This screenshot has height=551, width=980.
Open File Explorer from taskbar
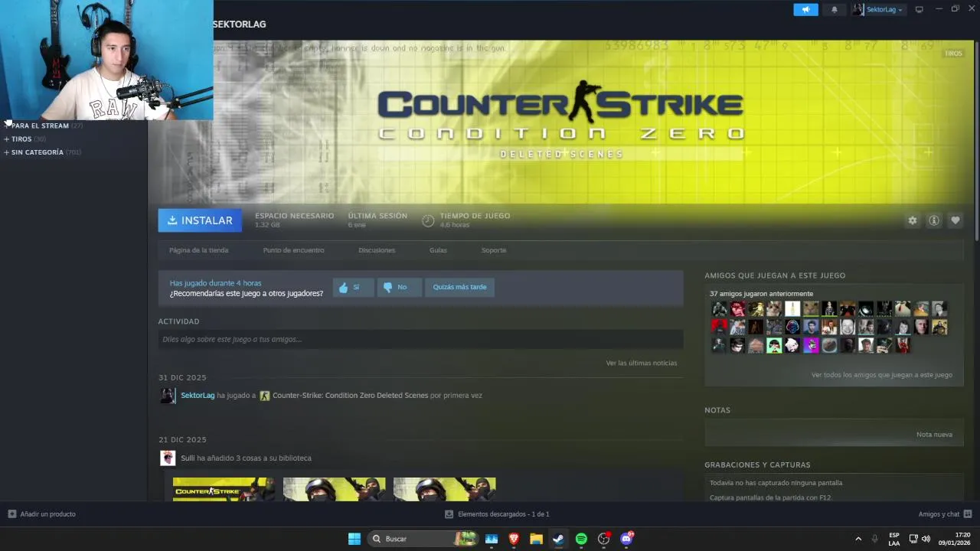[536, 539]
